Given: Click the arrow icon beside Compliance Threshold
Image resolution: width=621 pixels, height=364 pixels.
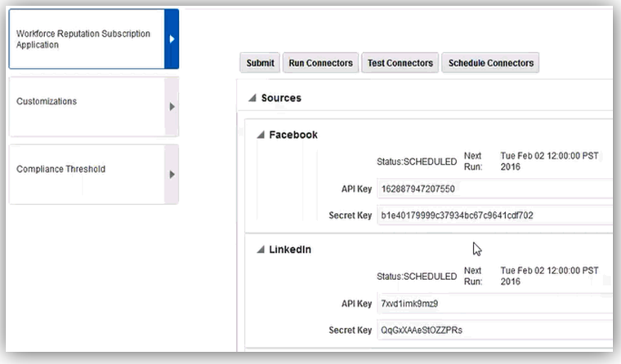Looking at the screenshot, I should (172, 174).
